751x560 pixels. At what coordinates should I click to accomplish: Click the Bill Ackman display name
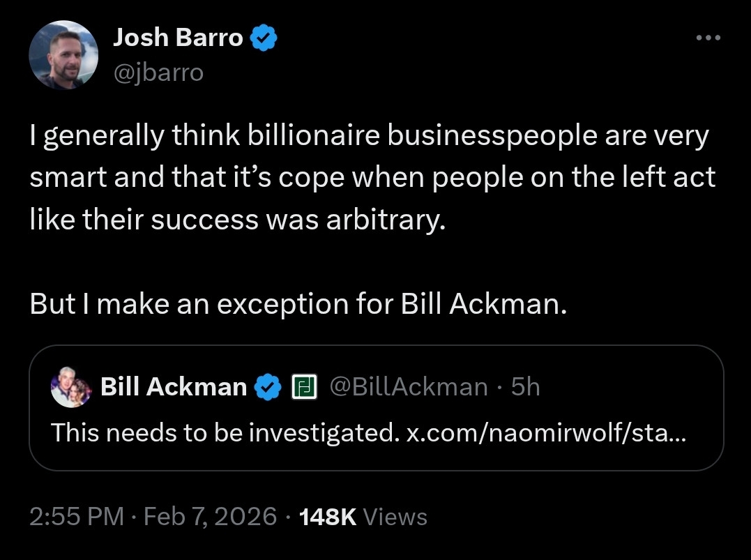click(x=174, y=386)
